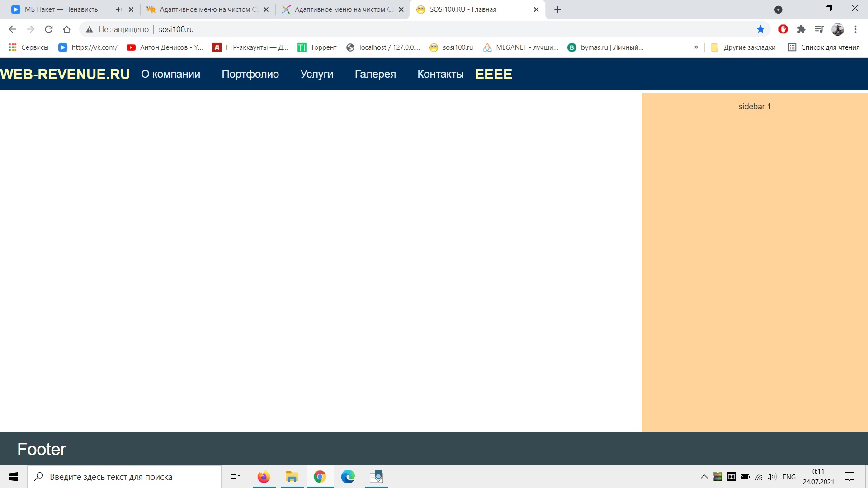This screenshot has width=868, height=488.
Task: Click the WEB-REVENUE.RU logo link
Action: tap(65, 74)
